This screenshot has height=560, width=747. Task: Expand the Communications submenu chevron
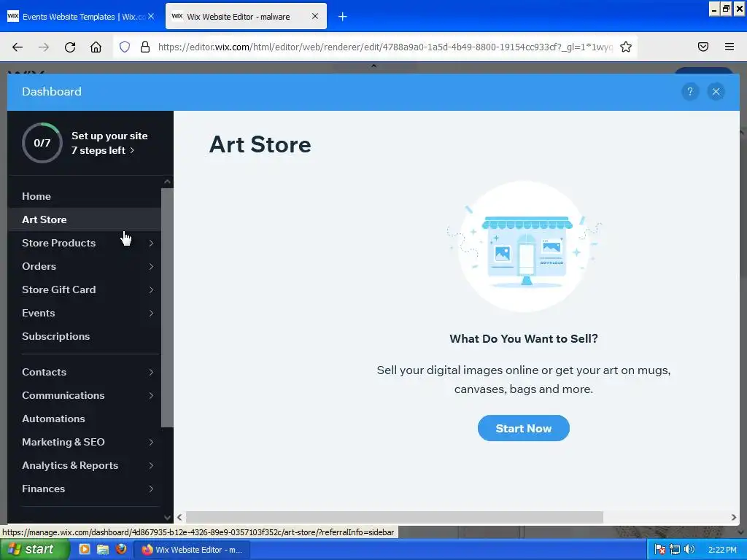151,395
